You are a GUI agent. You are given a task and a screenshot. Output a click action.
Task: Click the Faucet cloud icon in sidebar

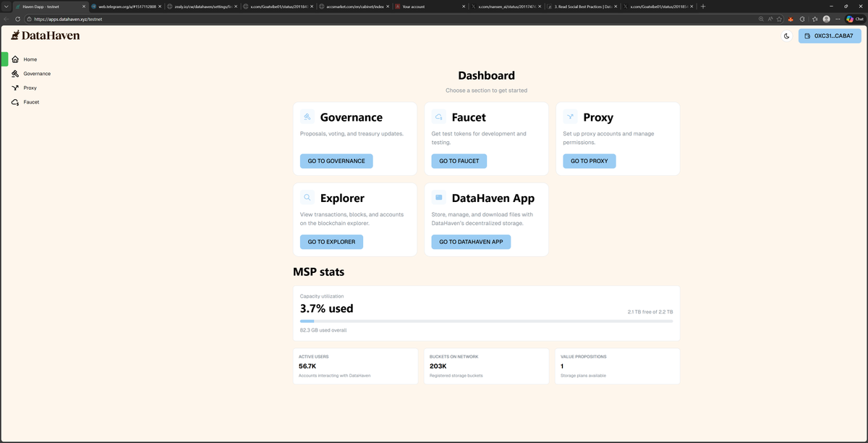15,102
